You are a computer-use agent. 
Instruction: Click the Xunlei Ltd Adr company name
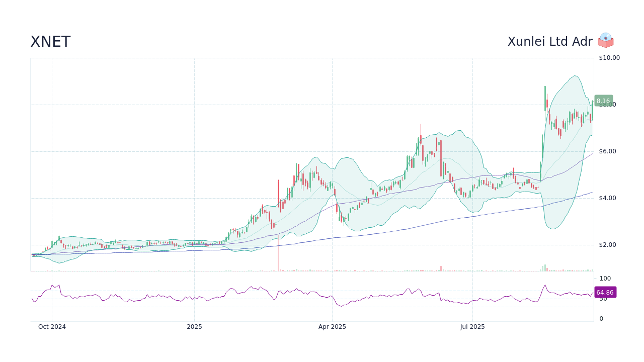tap(549, 42)
